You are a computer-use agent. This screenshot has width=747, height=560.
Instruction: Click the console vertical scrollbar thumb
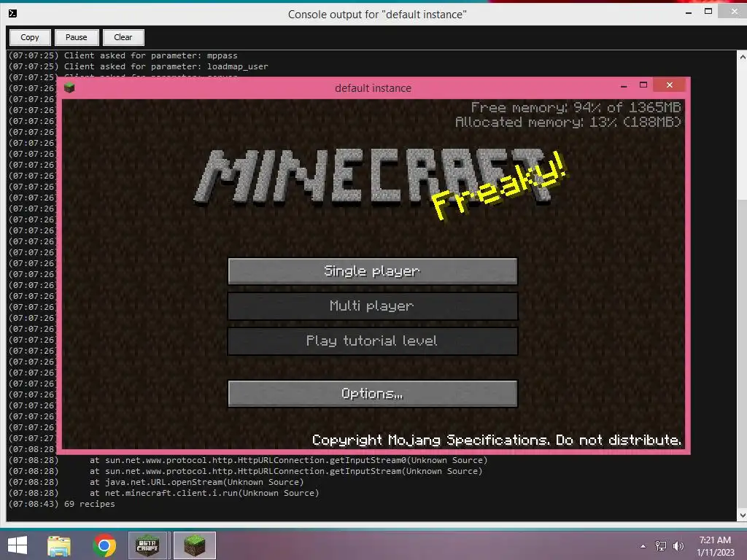742,355
